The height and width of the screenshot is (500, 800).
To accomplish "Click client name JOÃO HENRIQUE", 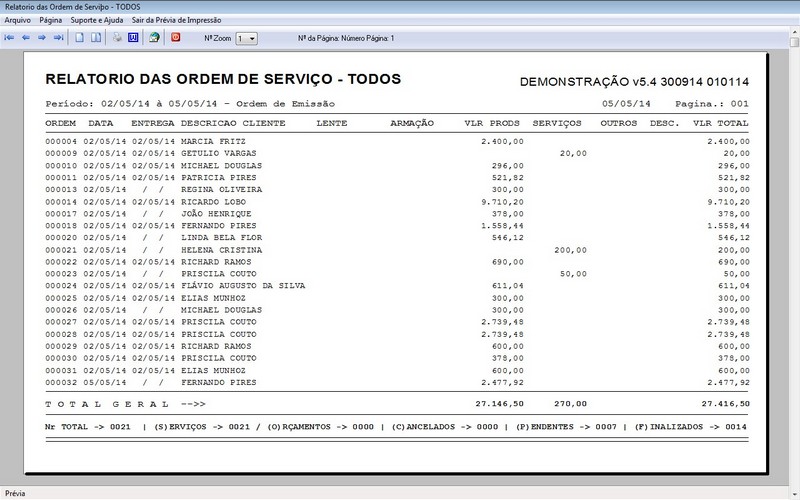I will (216, 214).
